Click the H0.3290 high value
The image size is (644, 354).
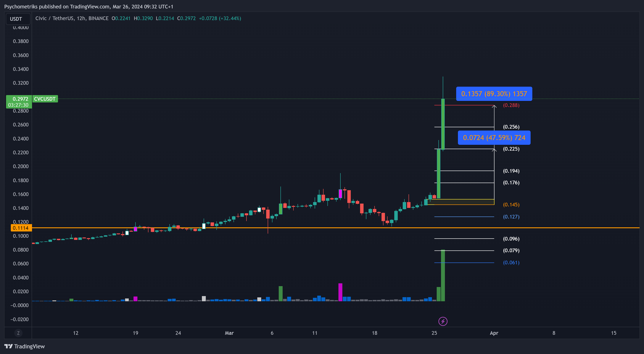point(143,18)
